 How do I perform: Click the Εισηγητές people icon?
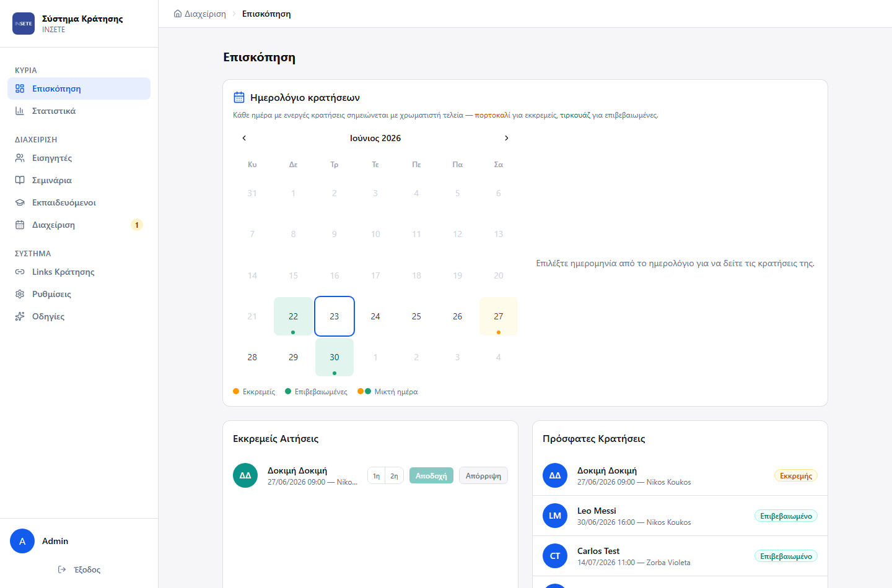(x=20, y=158)
